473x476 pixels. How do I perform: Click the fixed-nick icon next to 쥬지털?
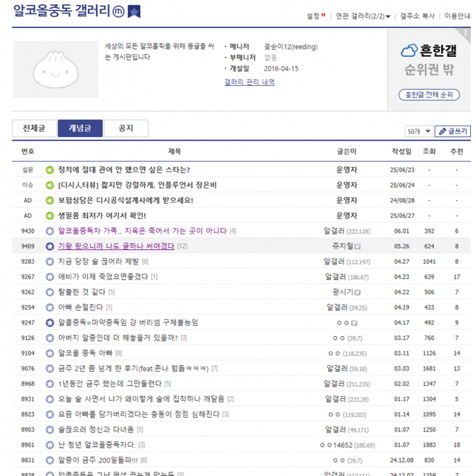pyautogui.click(x=356, y=246)
